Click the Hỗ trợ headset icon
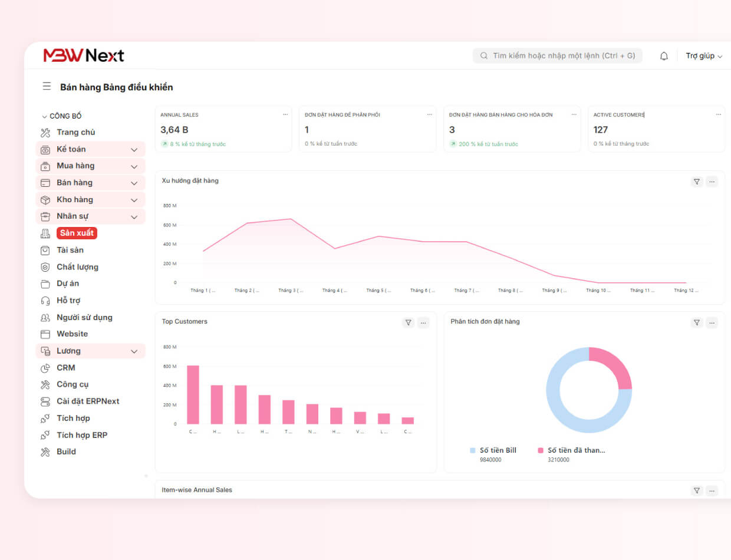Screen dimensions: 731x560 pyautogui.click(x=45, y=301)
